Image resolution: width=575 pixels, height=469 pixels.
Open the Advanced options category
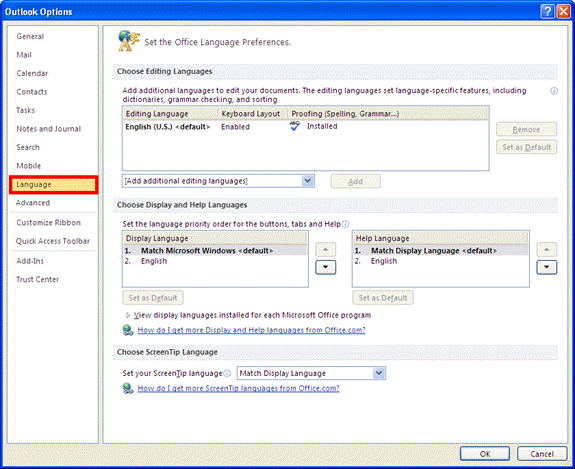click(33, 203)
